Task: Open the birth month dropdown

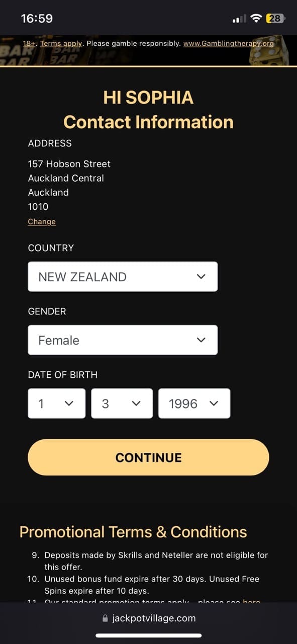Action: [122, 404]
